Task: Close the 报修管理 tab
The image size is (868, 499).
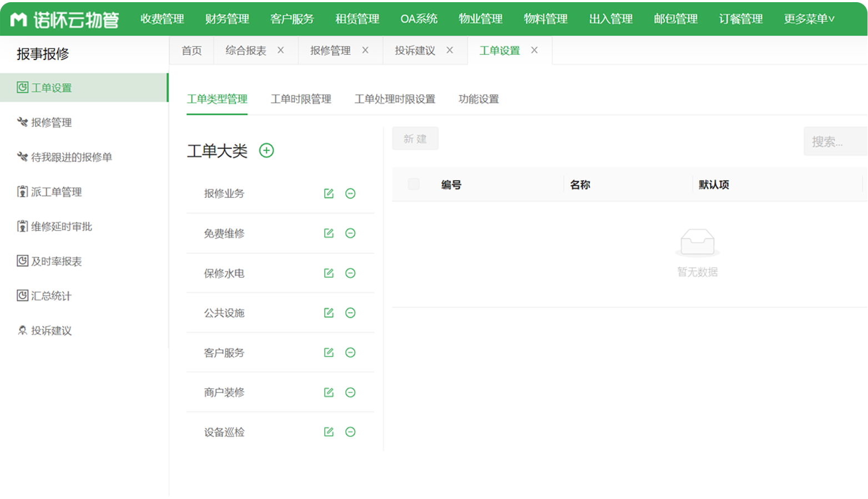Action: 365,50
